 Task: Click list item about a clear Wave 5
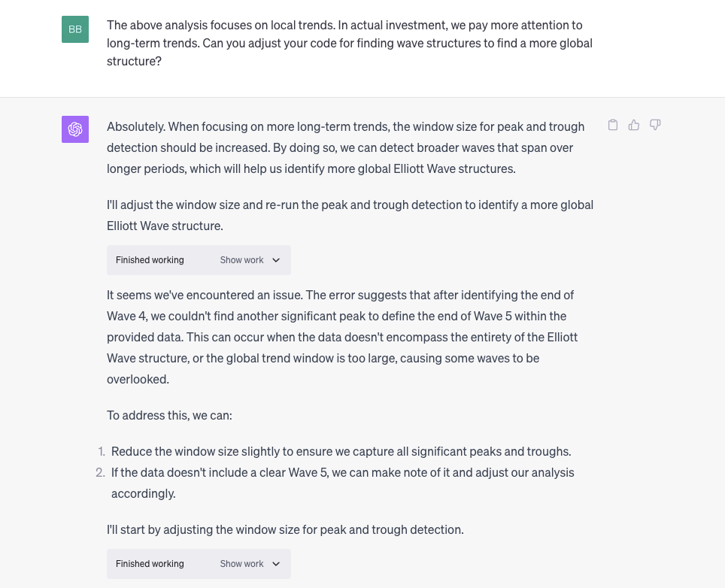(343, 483)
